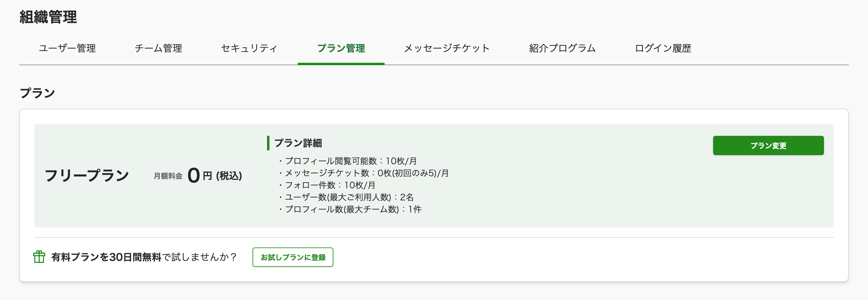Open the メッセージチケット tab
The image size is (868, 300).
click(446, 48)
